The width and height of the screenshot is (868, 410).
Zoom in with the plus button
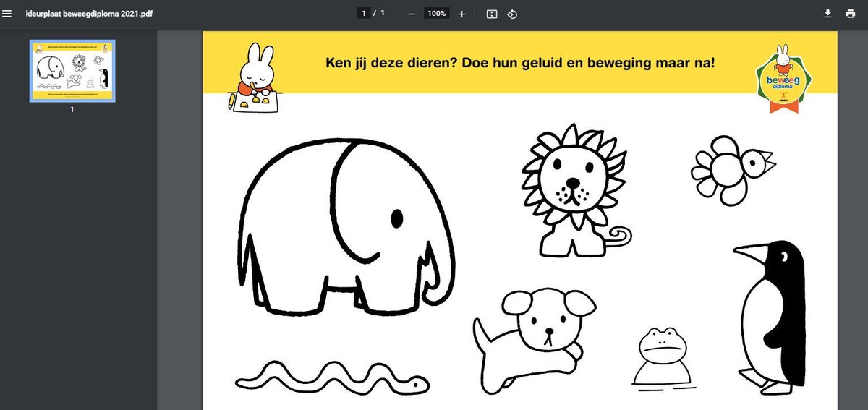click(462, 14)
